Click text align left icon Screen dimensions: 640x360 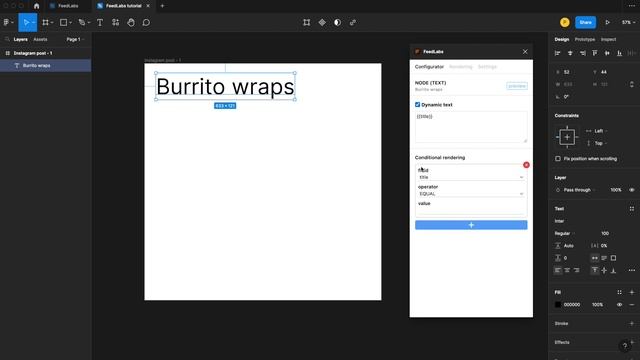click(x=558, y=270)
